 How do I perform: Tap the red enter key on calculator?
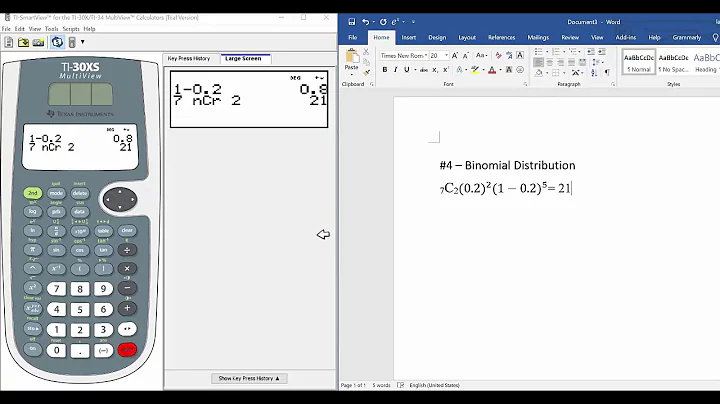[127, 350]
